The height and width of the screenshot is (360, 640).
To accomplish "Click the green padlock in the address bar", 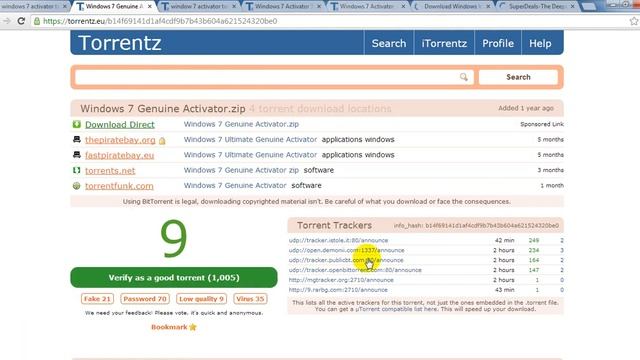I will pos(37,21).
